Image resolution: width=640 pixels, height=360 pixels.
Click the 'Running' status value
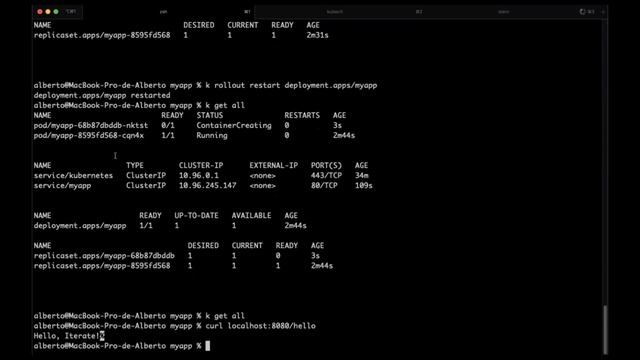[212, 136]
